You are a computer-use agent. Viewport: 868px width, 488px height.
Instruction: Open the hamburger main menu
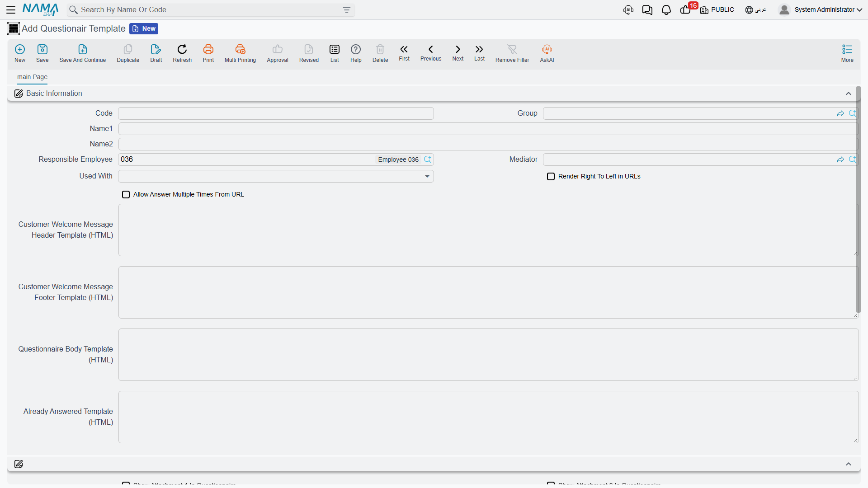[x=11, y=9]
